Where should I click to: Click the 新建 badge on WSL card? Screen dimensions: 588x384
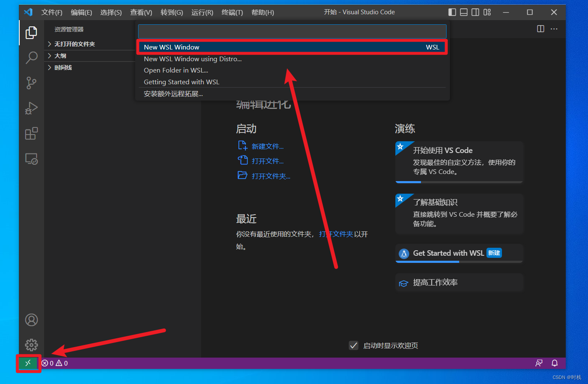[494, 253]
